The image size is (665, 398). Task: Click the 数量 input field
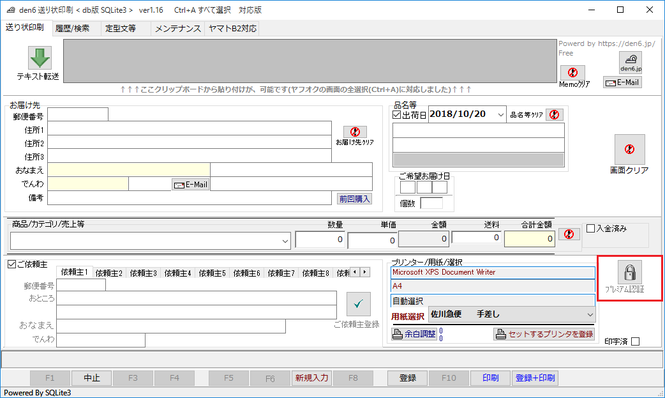pos(320,240)
